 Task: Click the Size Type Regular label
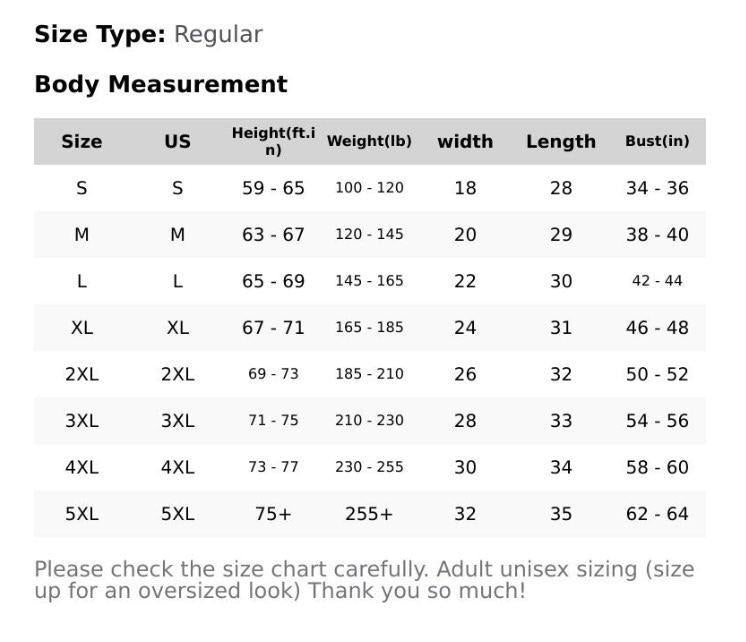tap(148, 34)
